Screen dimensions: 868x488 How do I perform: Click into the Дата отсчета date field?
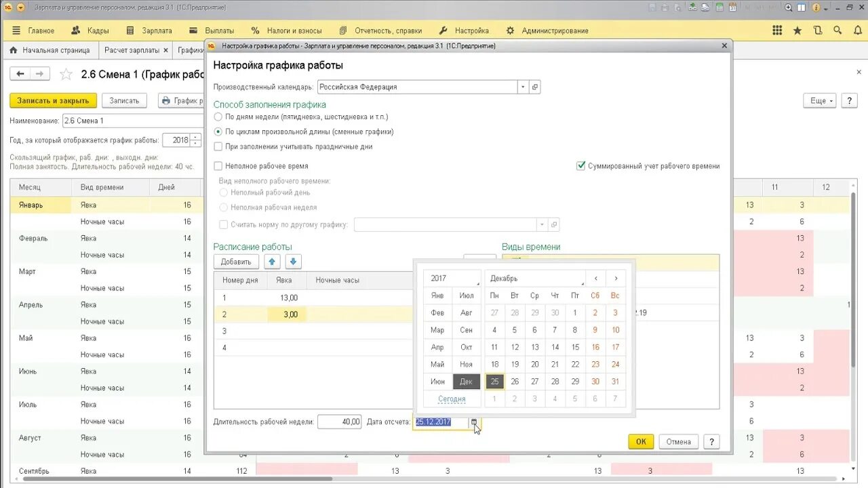click(441, 422)
